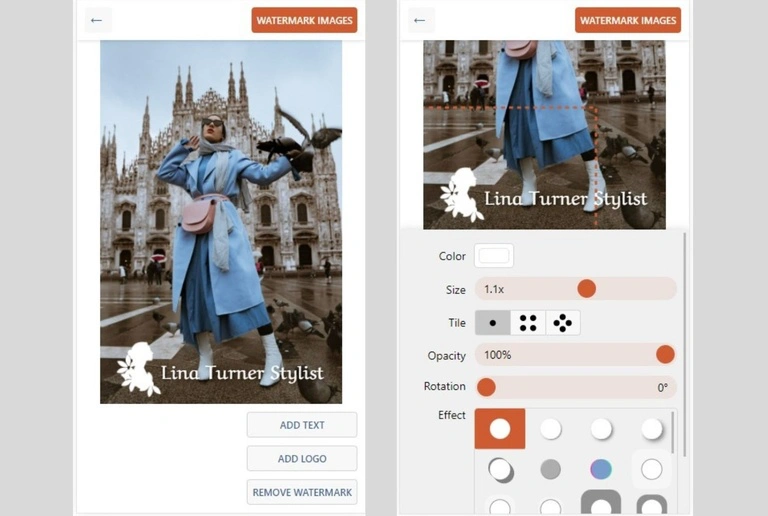The width and height of the screenshot is (768, 516).
Task: Choose third effect in first Effect row
Action: pyautogui.click(x=601, y=429)
